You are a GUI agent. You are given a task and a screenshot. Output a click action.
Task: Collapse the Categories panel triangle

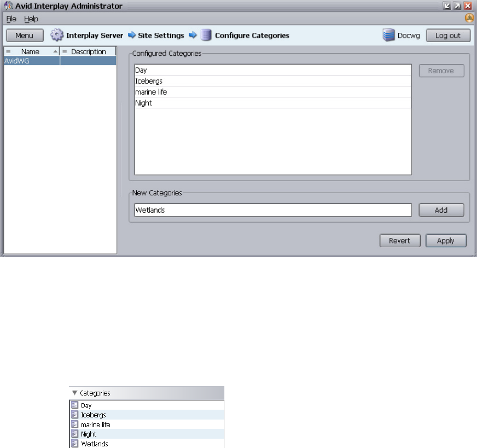coord(74,393)
